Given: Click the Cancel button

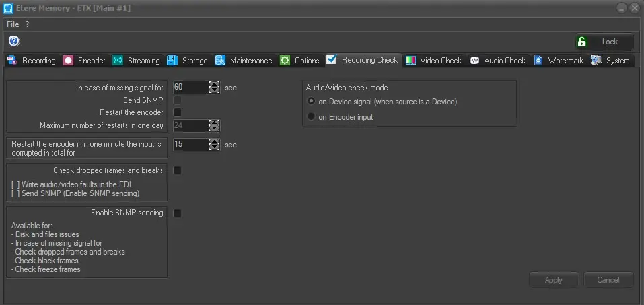Looking at the screenshot, I should point(608,280).
